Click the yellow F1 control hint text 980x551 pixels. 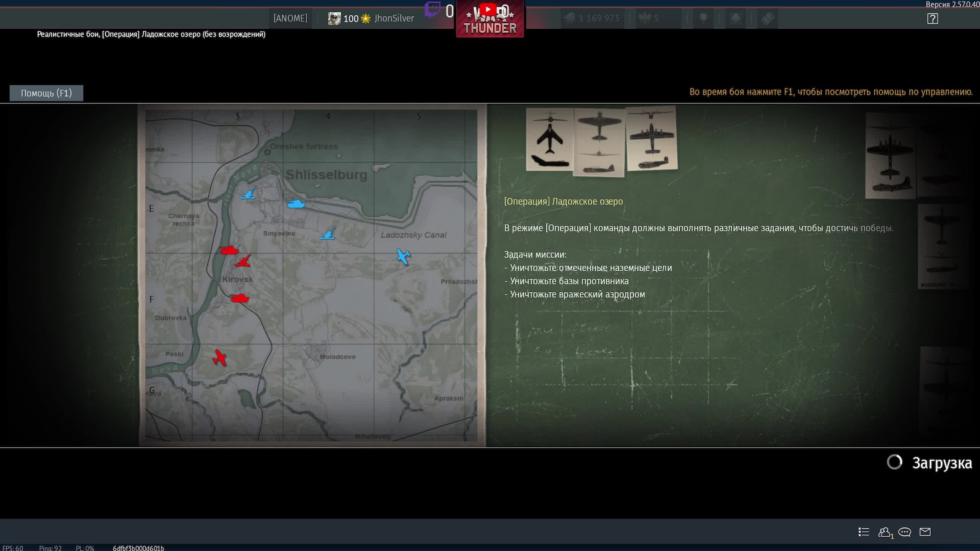click(831, 92)
